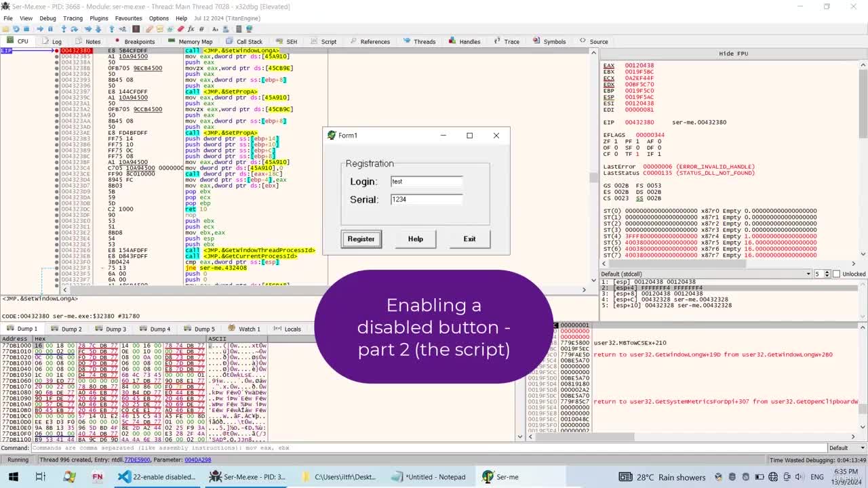Click into the Serial text field
868x488 pixels.
click(x=427, y=199)
